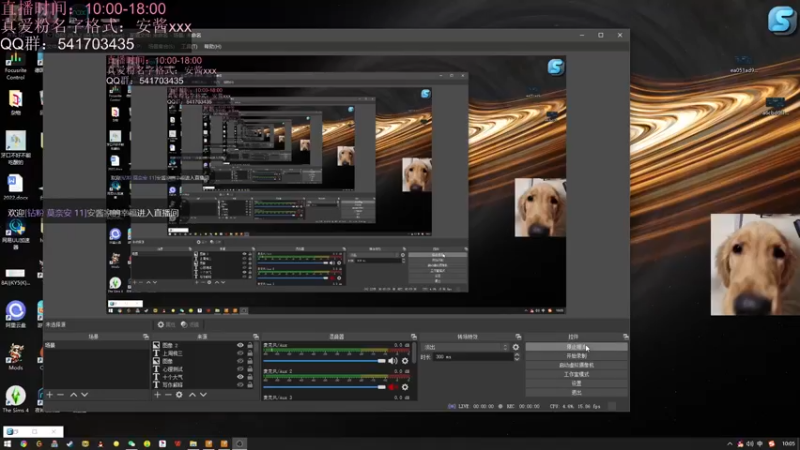Click the duration 300 ms stepper field
Viewport: 800px width, 450px height.
[x=472, y=357]
